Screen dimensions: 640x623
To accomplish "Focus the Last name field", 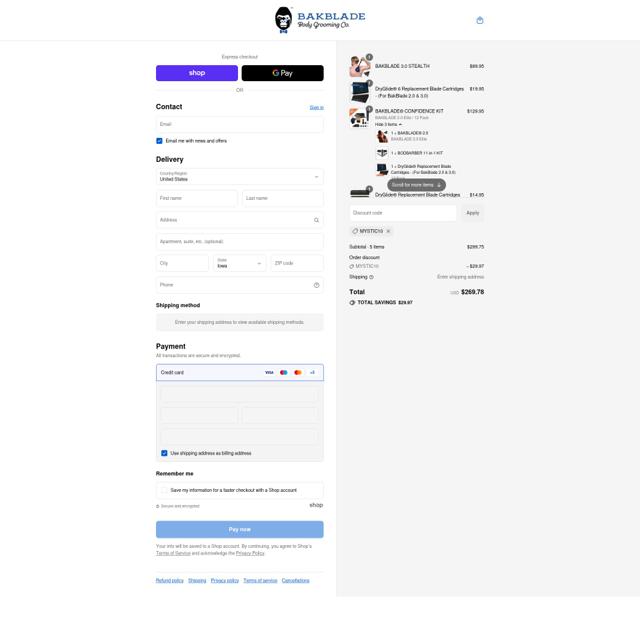I will coord(283,198).
